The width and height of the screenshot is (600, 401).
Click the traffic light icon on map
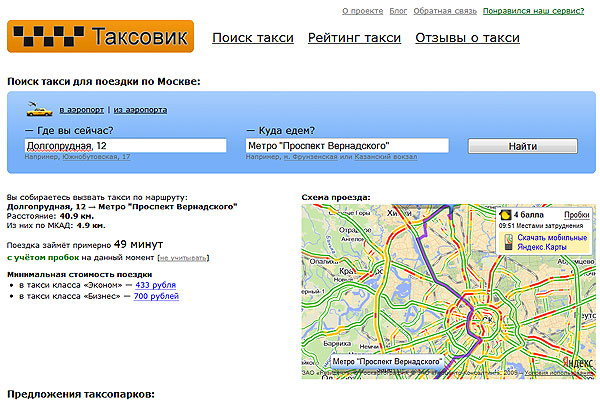506,214
